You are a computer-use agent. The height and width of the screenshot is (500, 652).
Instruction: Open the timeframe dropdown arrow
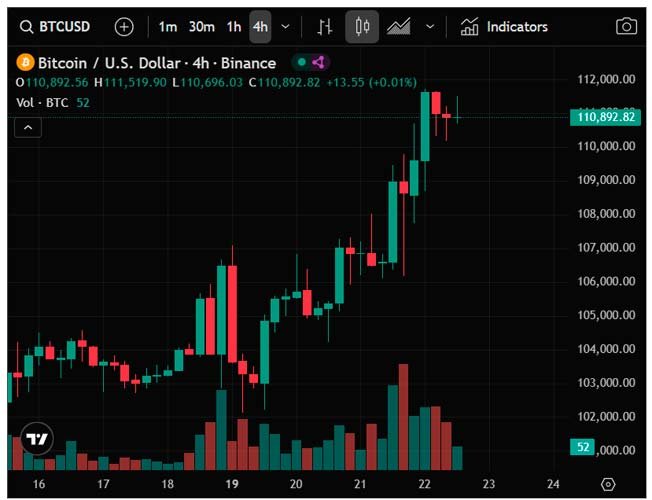(x=286, y=27)
